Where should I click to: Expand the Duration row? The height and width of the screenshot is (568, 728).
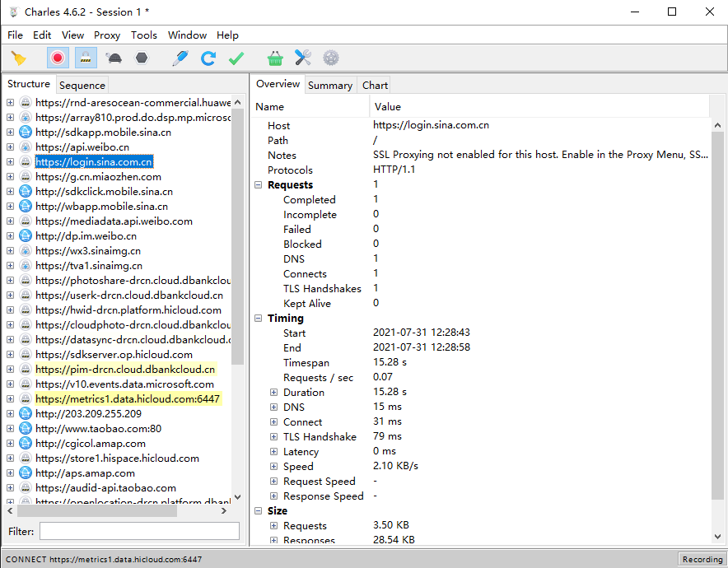pyautogui.click(x=274, y=393)
